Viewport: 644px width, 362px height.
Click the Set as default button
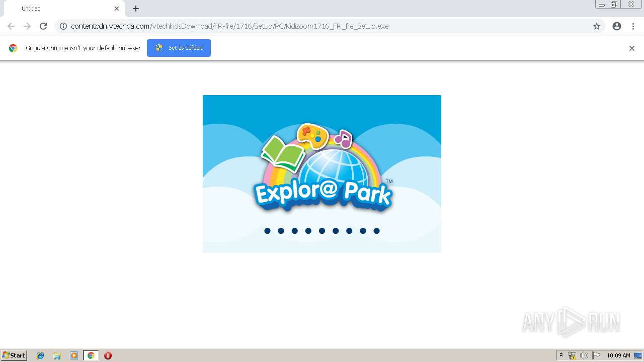(179, 48)
